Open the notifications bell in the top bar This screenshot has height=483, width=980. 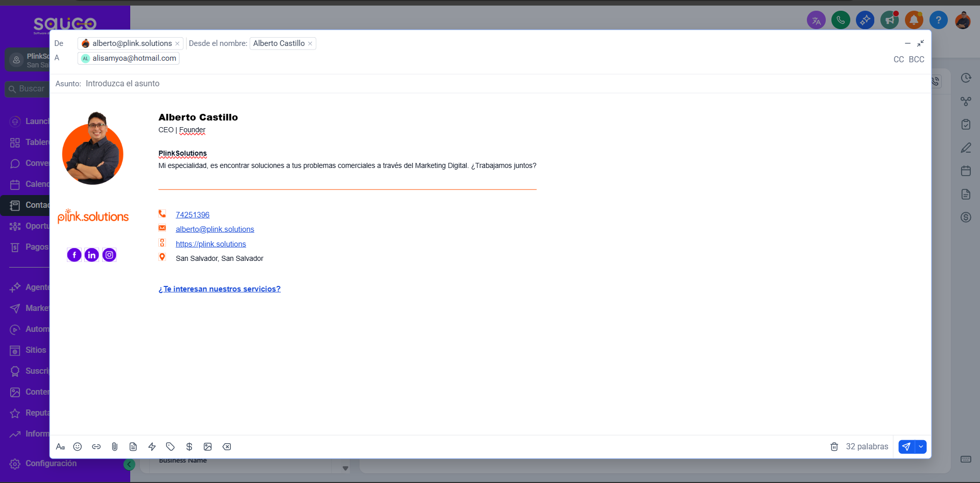(914, 20)
